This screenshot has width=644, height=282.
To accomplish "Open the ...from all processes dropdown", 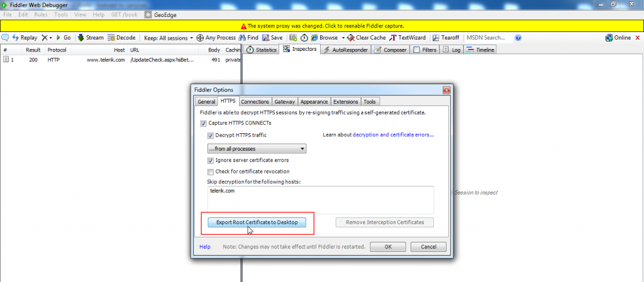I will 257,149.
